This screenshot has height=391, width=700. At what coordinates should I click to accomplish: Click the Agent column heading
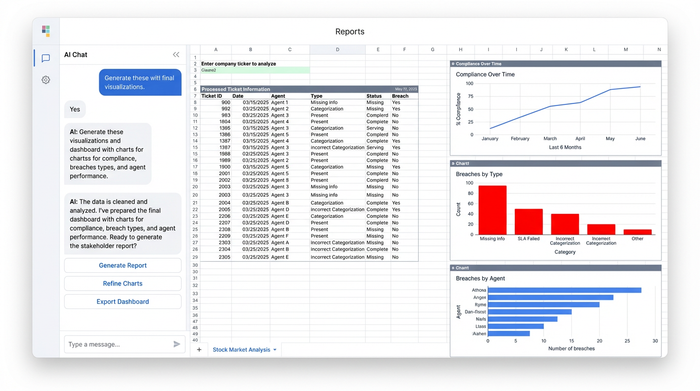[278, 96]
